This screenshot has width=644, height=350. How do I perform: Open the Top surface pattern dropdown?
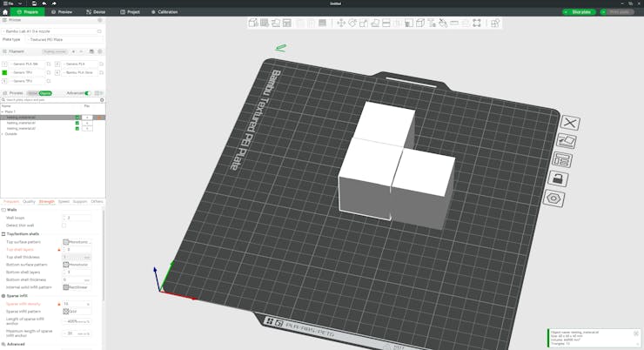[77, 242]
